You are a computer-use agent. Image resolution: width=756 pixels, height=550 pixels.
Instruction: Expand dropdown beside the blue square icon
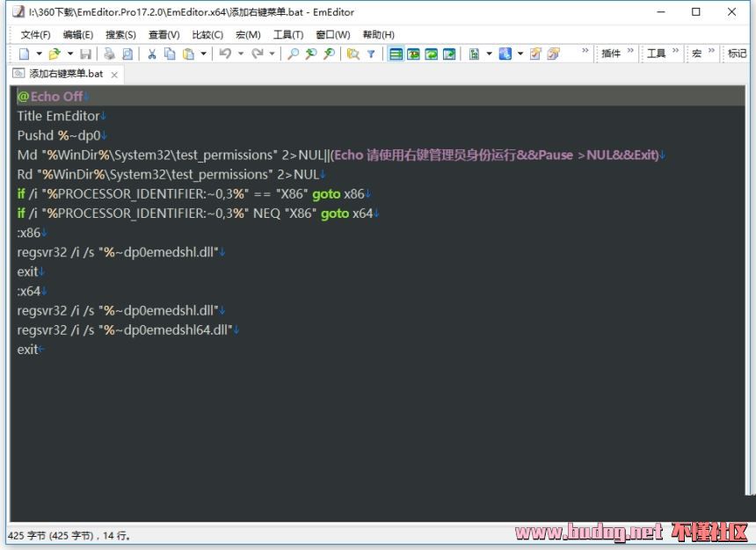click(x=520, y=54)
